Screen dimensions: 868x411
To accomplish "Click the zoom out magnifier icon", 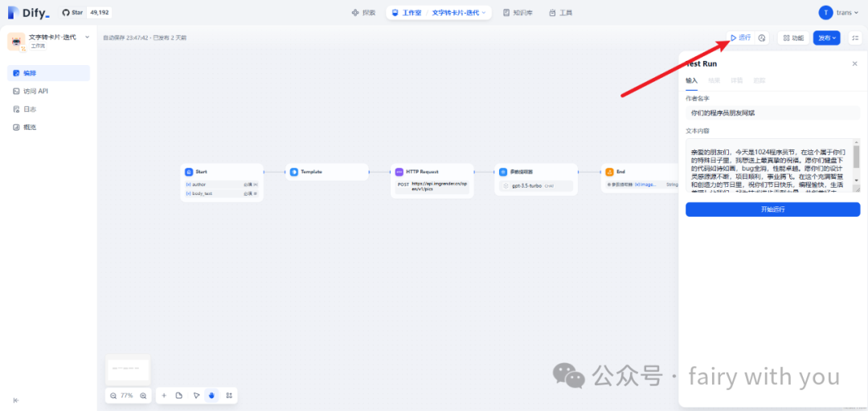I will [x=113, y=396].
